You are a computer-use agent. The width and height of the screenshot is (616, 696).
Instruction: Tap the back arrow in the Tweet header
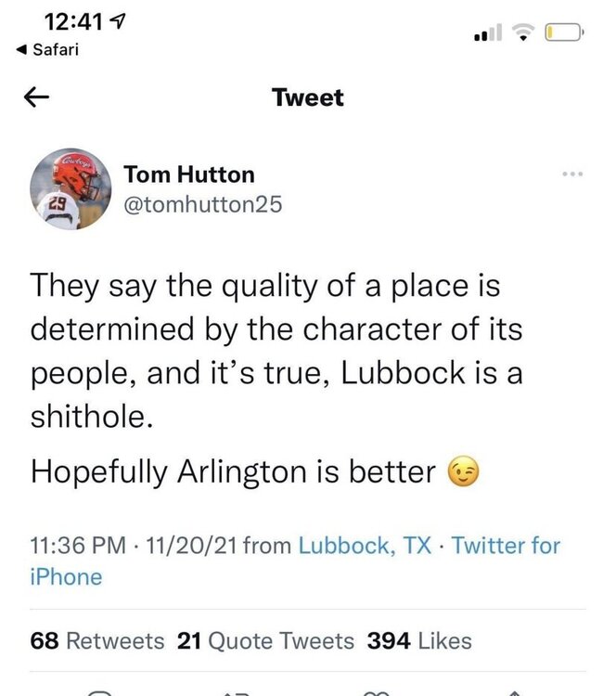[x=37, y=97]
